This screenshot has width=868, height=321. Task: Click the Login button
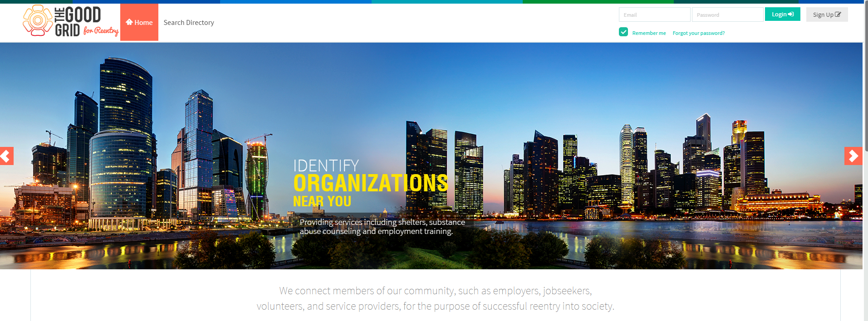[x=782, y=14]
